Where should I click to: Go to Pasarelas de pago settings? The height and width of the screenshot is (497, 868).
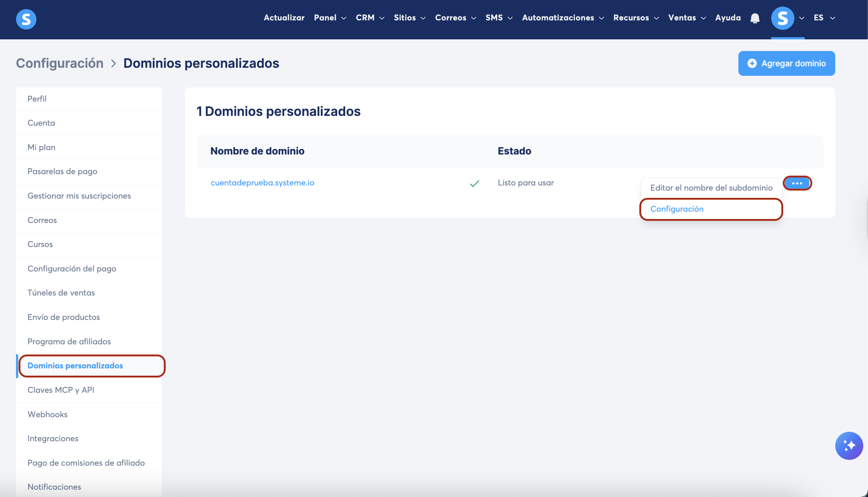point(62,172)
